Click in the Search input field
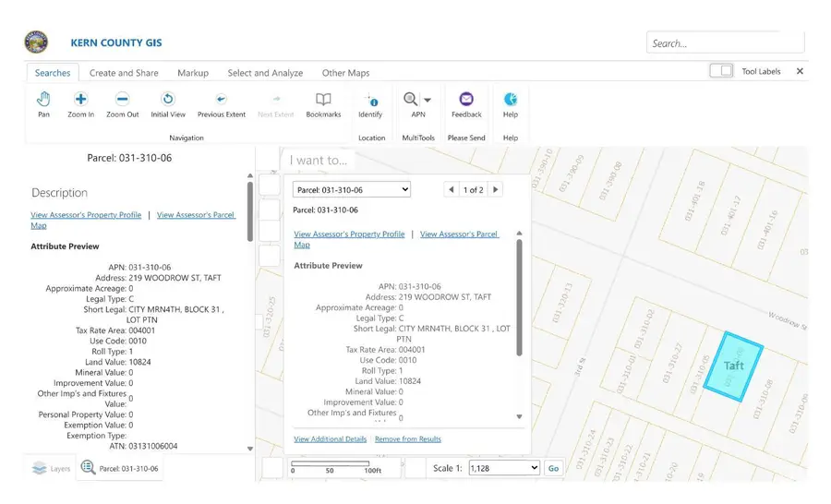This screenshot has width=831, height=504. 725,43
